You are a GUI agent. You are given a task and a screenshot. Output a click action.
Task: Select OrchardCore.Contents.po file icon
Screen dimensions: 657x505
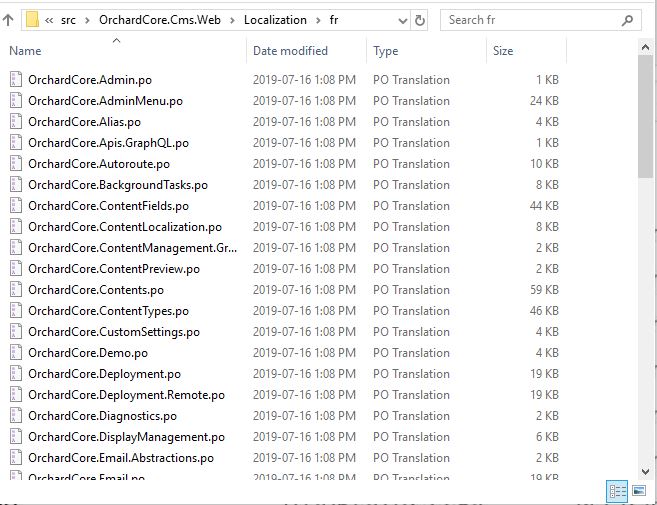pyautogui.click(x=16, y=290)
